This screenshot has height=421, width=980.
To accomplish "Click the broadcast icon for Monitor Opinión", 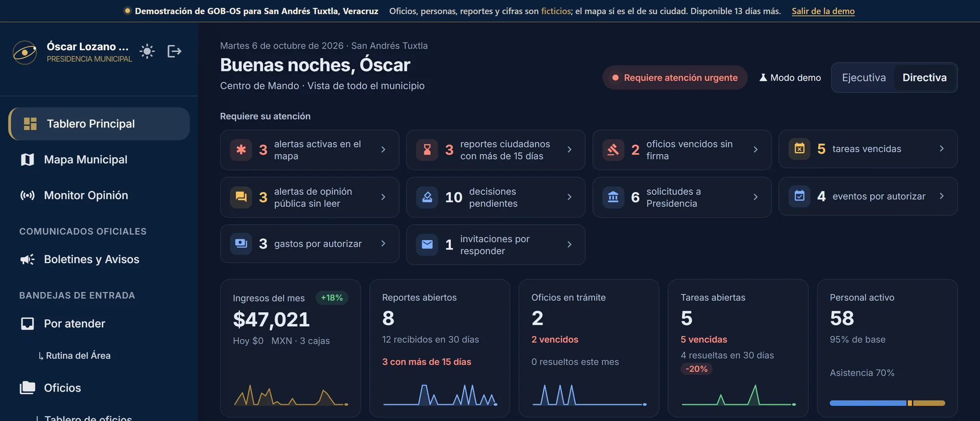I will (27, 196).
